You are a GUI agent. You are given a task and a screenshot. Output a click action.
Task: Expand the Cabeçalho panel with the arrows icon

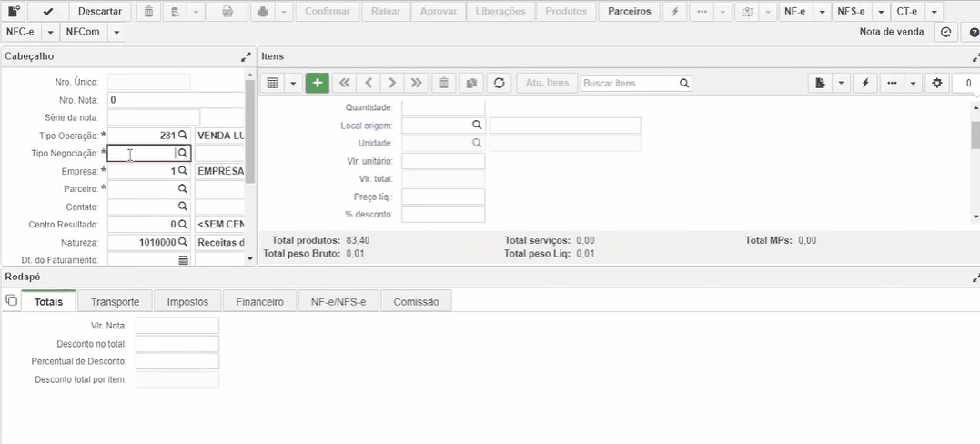point(246,57)
